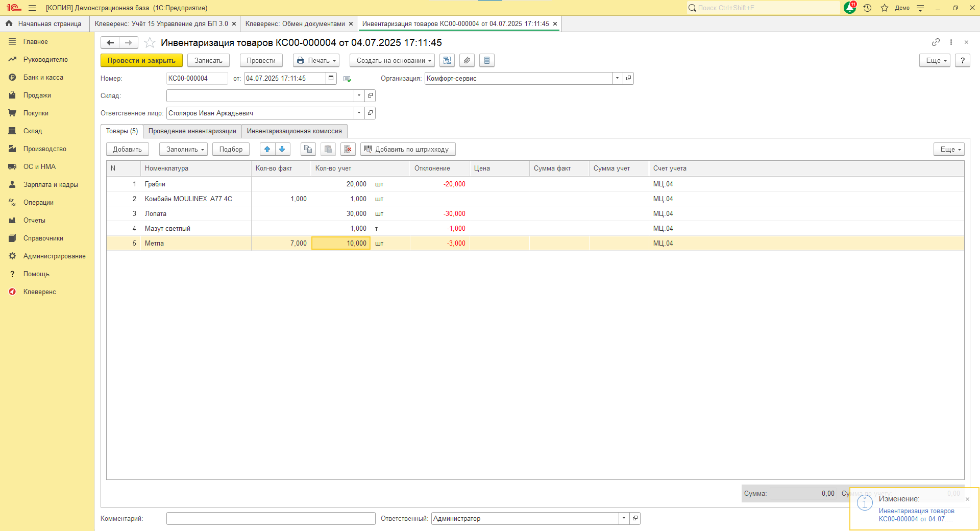Click Добавить по штрихкоду button
980x531 pixels.
tap(408, 149)
